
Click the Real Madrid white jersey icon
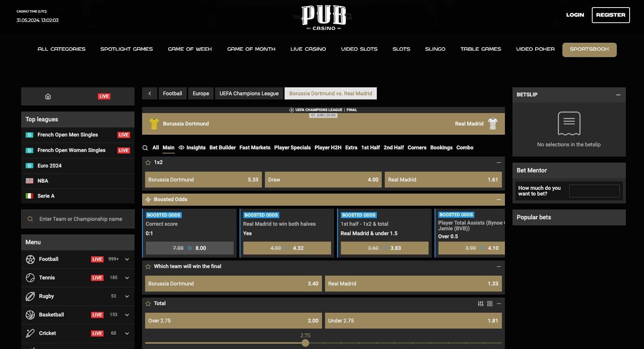pos(493,124)
